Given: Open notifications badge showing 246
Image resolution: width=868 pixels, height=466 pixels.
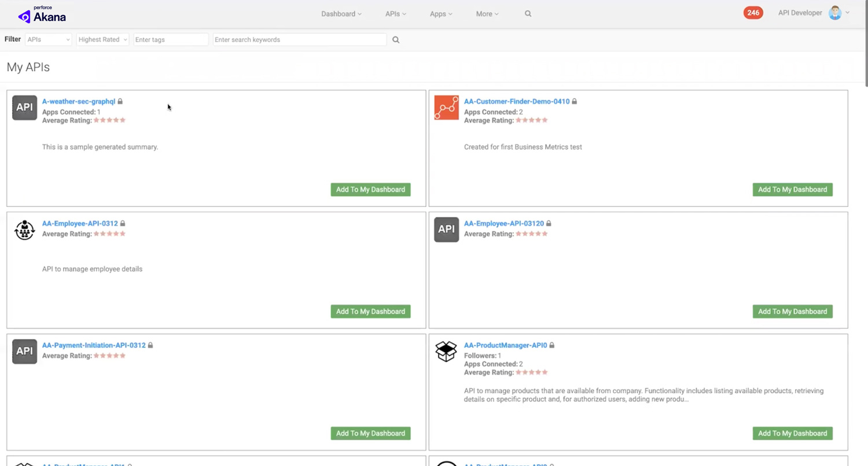Looking at the screenshot, I should [x=753, y=12].
